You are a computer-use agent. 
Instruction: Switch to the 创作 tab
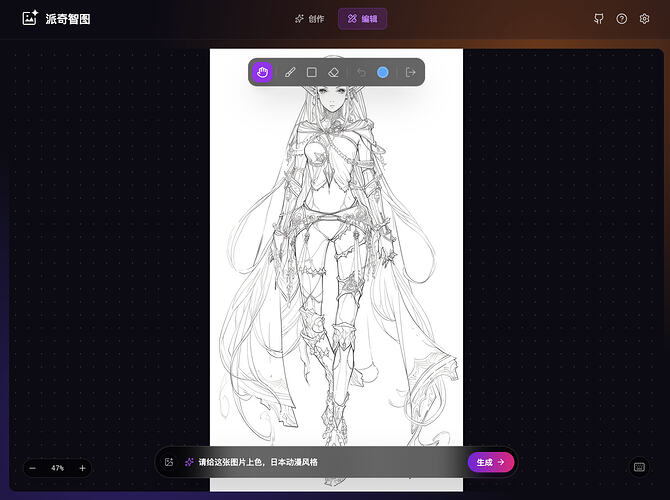pyautogui.click(x=309, y=19)
